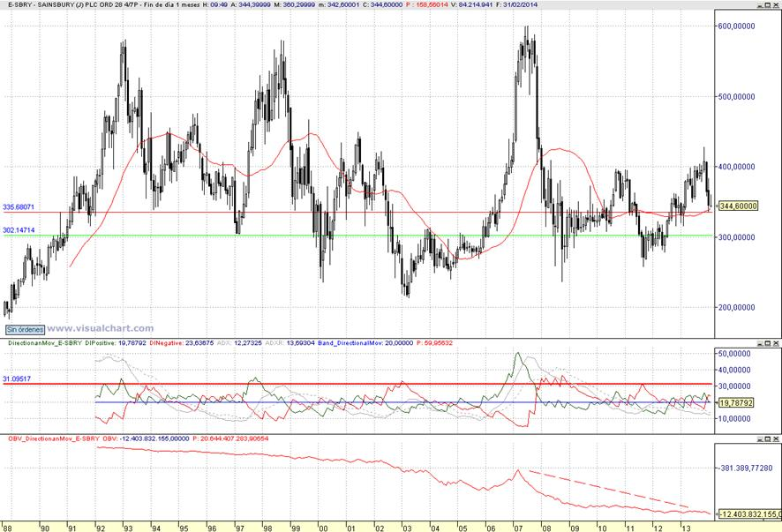Click the close value C: 344,60000 in header
The width and height of the screenshot is (782, 532).
click(382, 4)
